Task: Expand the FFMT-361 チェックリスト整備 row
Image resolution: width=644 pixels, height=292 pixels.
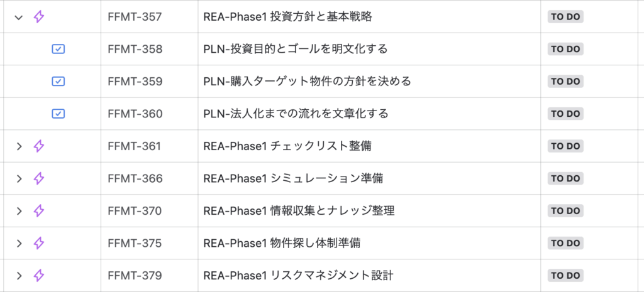Action: pyautogui.click(x=18, y=146)
